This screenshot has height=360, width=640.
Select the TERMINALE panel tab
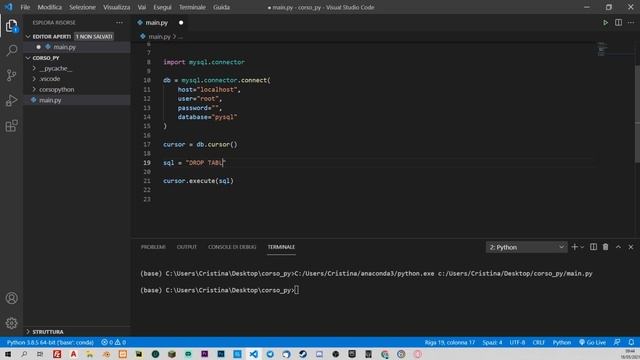pos(281,247)
